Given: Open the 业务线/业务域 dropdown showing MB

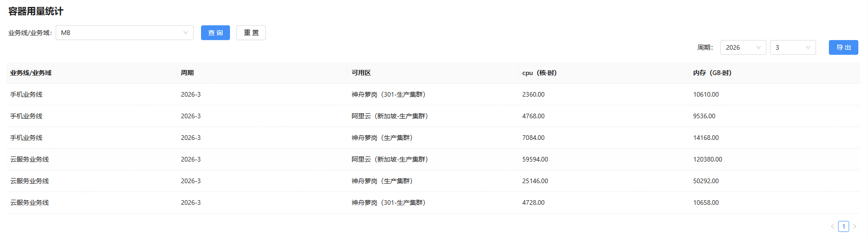Looking at the screenshot, I should point(124,33).
